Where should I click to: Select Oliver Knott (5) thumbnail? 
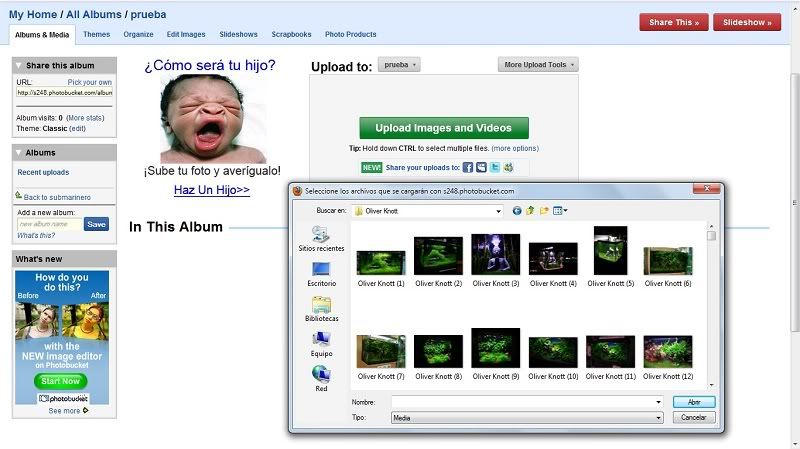pyautogui.click(x=610, y=251)
